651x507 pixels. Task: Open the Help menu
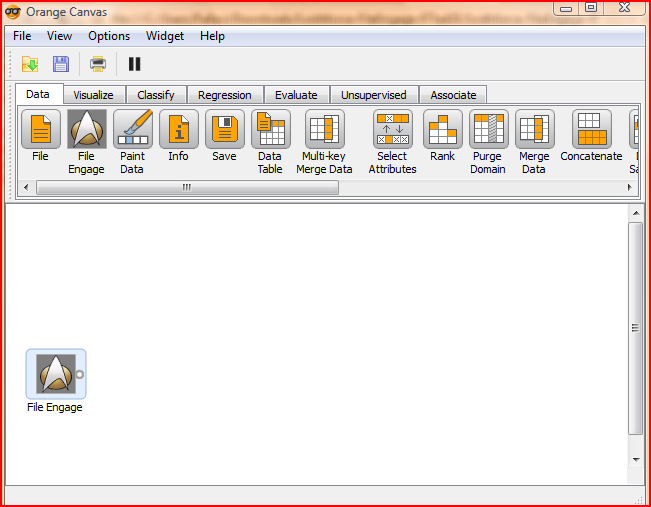click(212, 36)
